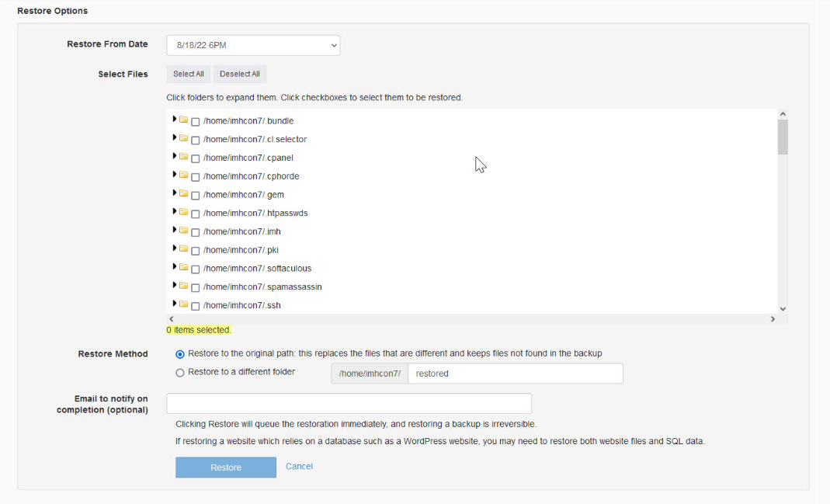The height and width of the screenshot is (504, 830).
Task: Expand the .gem folder arrow
Action: pos(174,193)
